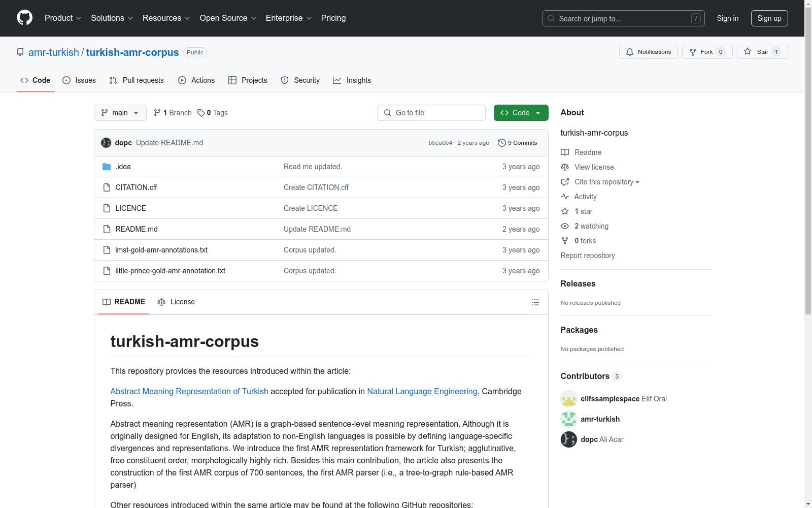View the 9 Commits history
The width and height of the screenshot is (812, 508).
click(x=518, y=143)
